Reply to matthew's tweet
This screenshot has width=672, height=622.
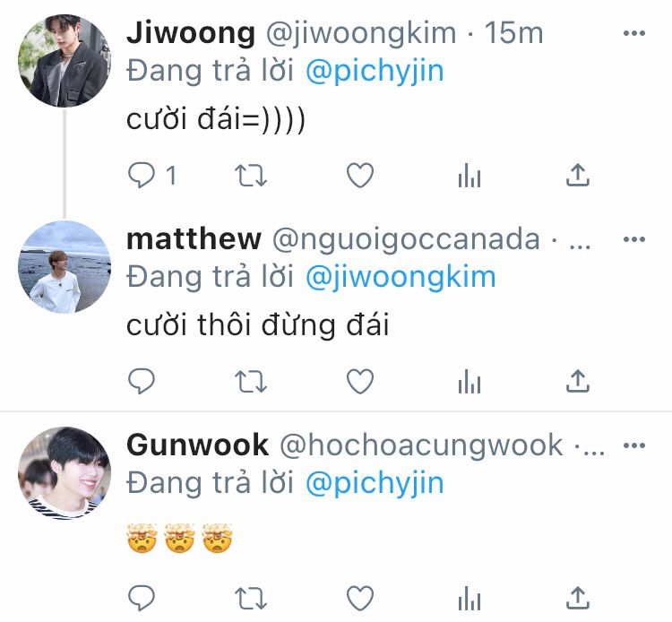click(142, 381)
